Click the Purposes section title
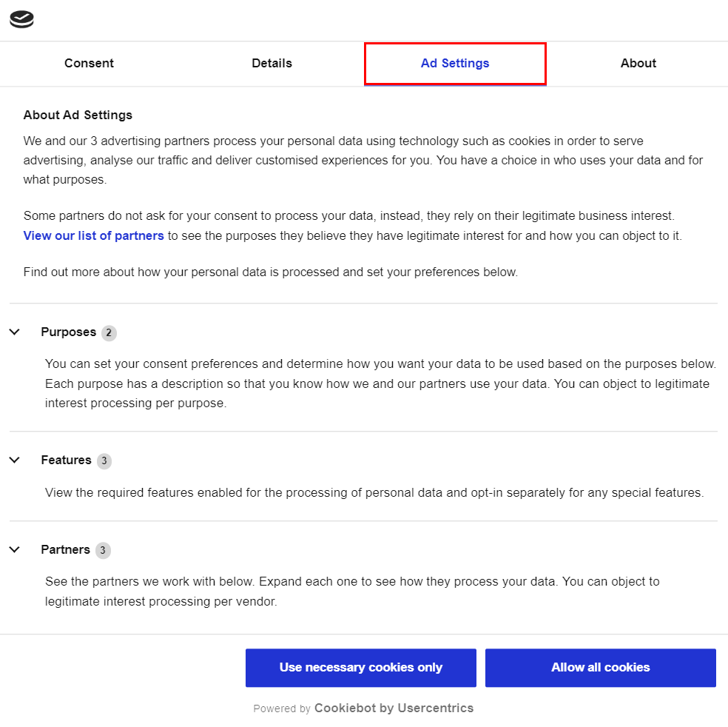728x727 pixels. (x=69, y=332)
